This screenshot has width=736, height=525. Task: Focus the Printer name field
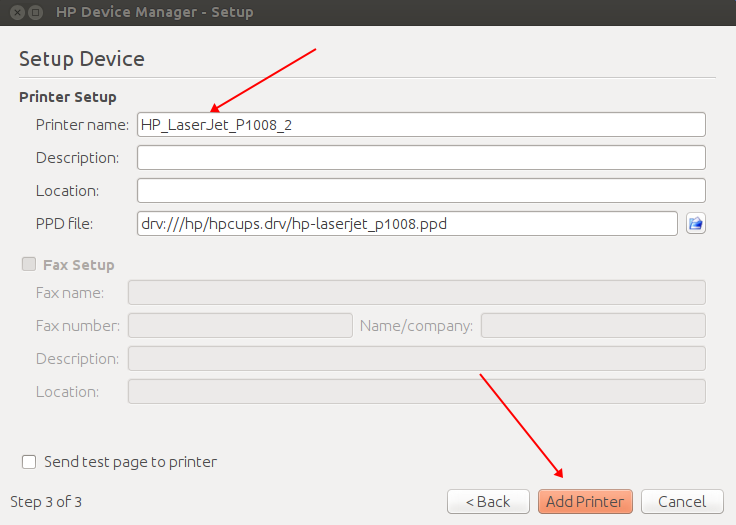click(421, 125)
